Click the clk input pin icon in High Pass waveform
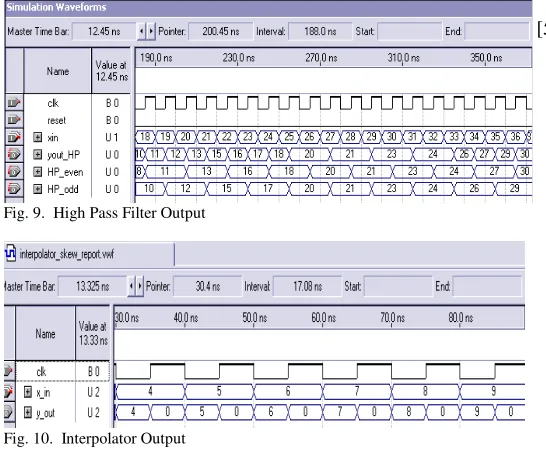The image size is (546, 450). (x=14, y=103)
